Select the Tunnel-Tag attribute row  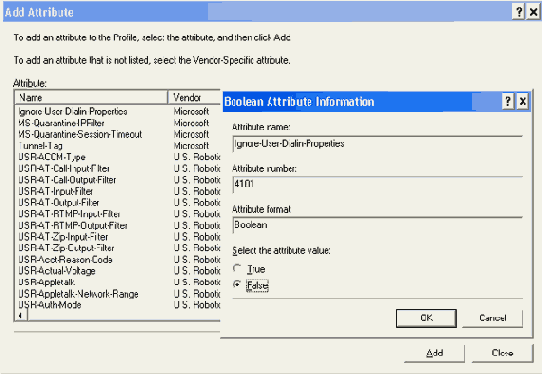(x=118, y=146)
